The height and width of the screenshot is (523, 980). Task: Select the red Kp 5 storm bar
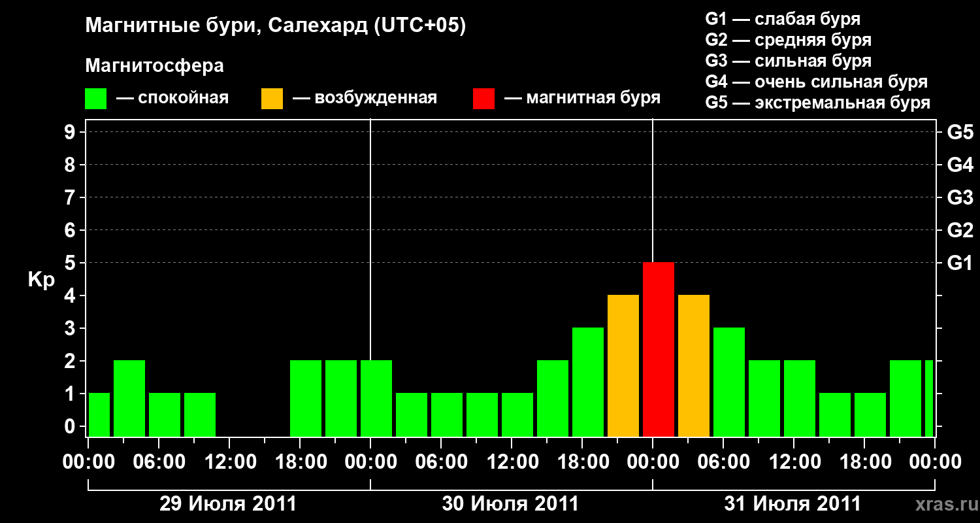(x=659, y=349)
